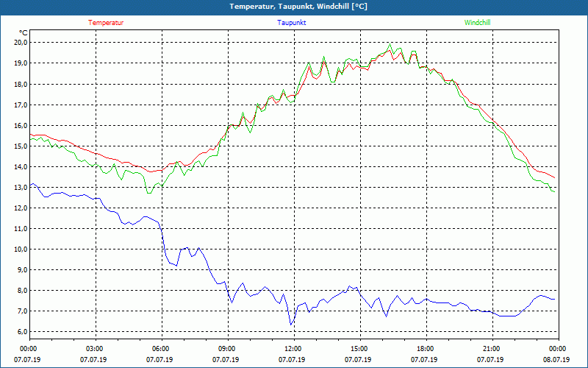Click the chart title 'Temperatur, Taupunkt, Windchill [°C]'

[x=298, y=7]
